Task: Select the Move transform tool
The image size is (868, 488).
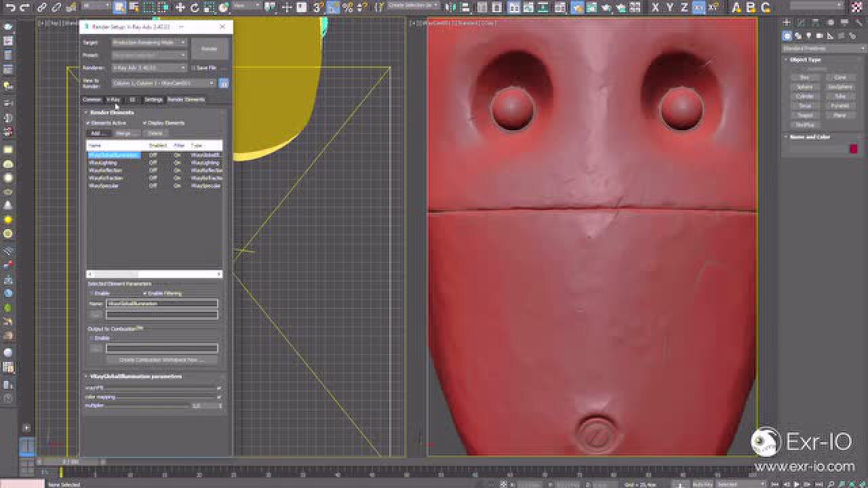Action: [180, 7]
